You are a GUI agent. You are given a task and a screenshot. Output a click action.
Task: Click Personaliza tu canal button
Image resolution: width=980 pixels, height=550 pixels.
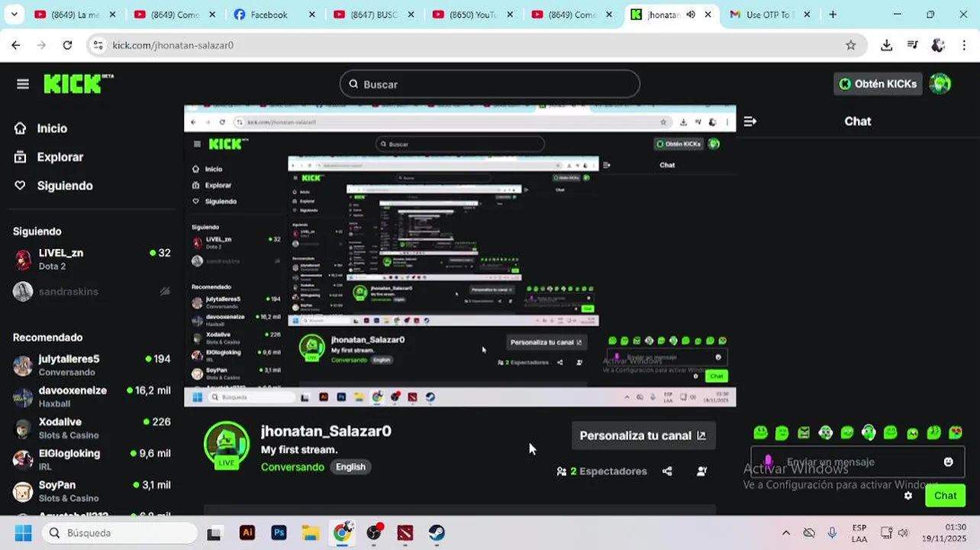pyautogui.click(x=643, y=435)
